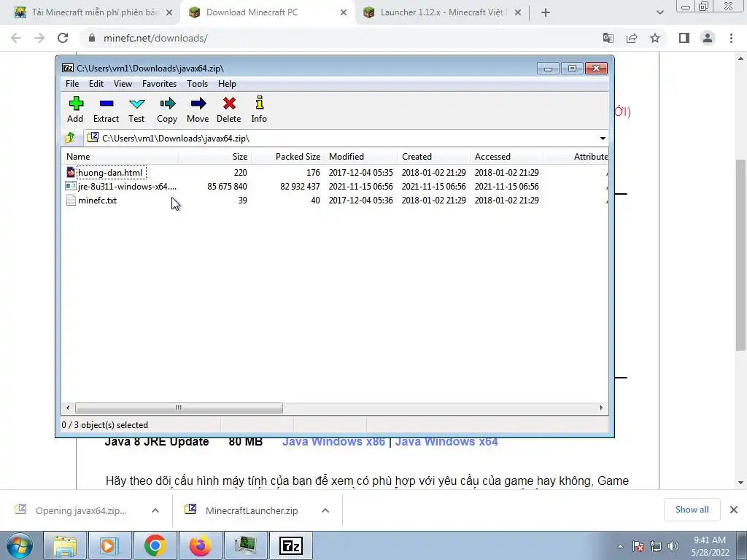Click the Info toolbar icon
Screen dimensions: 747x560
pyautogui.click(x=259, y=103)
